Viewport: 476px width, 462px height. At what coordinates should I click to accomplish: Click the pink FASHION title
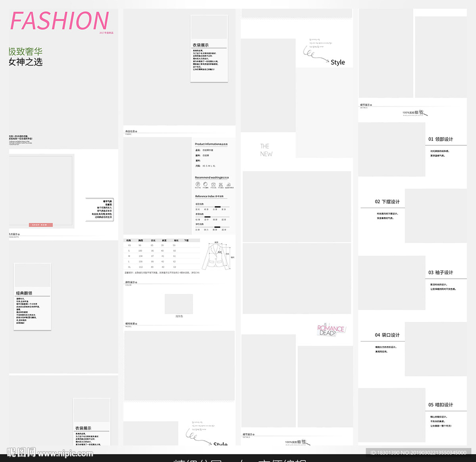click(x=59, y=21)
